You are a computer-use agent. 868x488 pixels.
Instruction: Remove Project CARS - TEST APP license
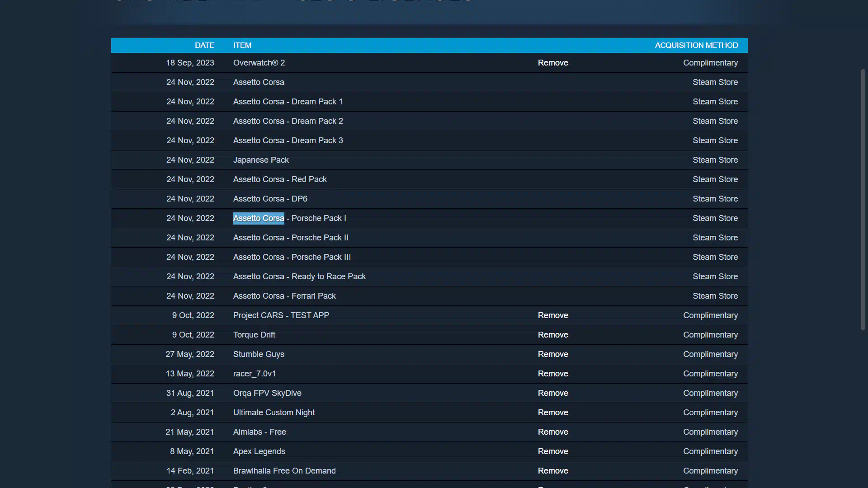(x=553, y=315)
